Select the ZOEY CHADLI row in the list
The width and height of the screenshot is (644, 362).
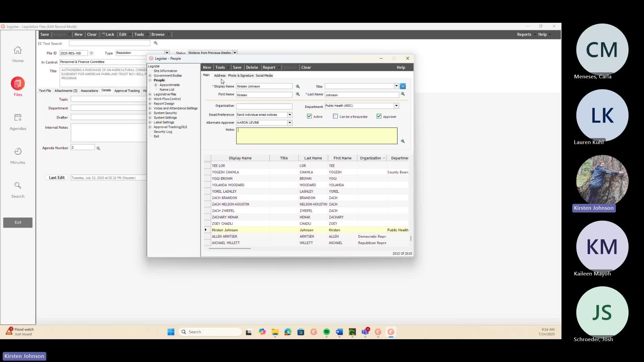tap(306, 224)
